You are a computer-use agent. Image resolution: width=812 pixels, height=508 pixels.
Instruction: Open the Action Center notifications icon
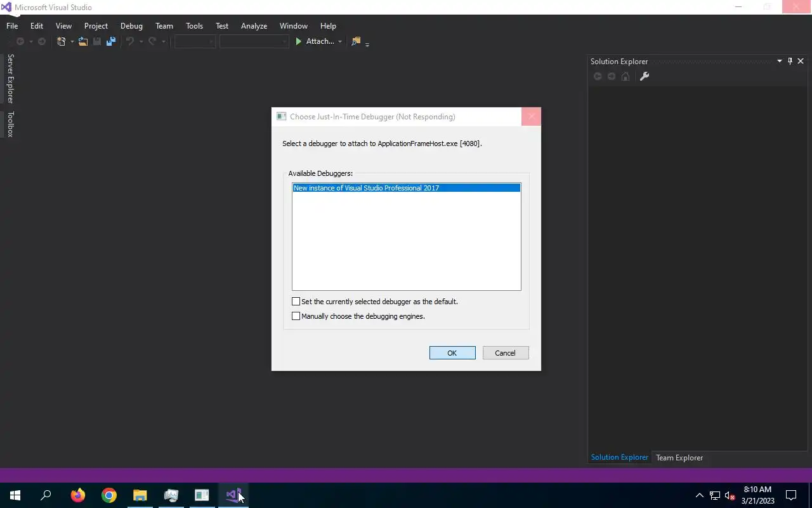(x=791, y=495)
